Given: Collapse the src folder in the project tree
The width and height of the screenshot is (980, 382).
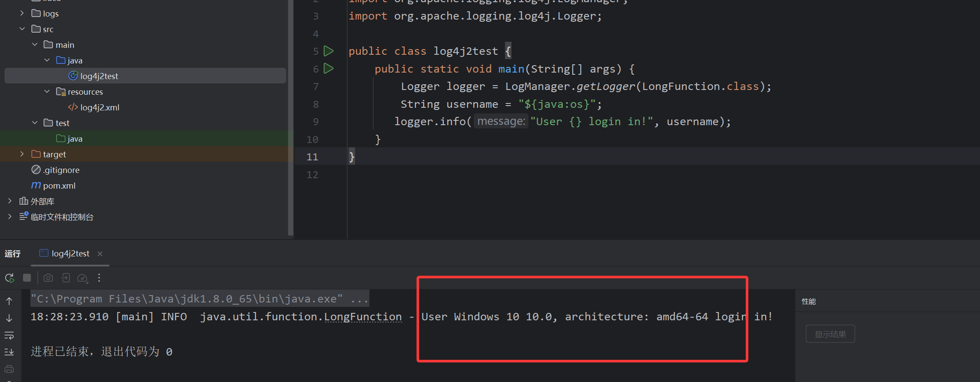Looking at the screenshot, I should tap(22, 29).
